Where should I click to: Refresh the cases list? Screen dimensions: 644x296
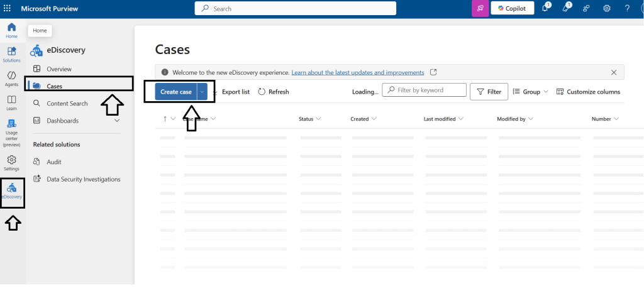click(274, 92)
